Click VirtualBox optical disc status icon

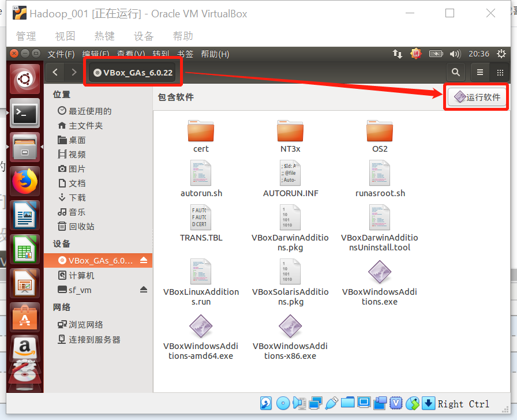tap(283, 403)
